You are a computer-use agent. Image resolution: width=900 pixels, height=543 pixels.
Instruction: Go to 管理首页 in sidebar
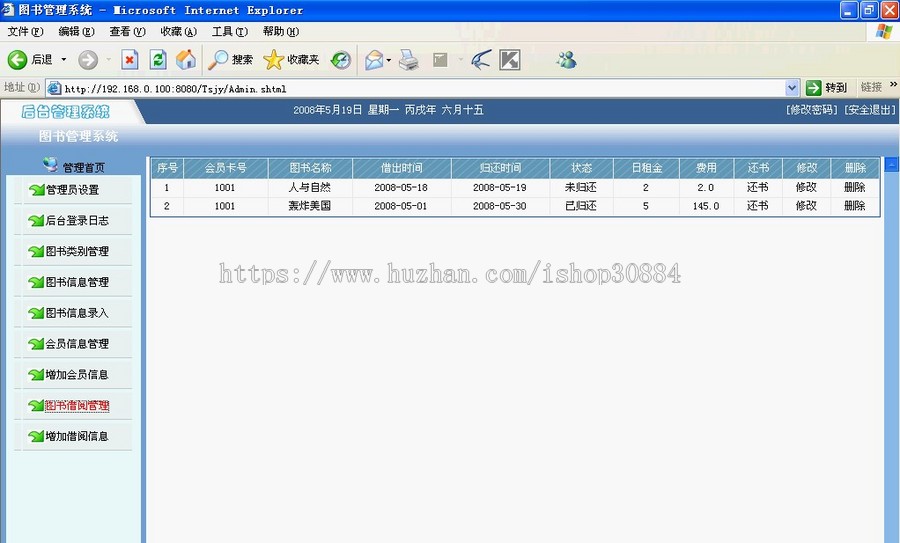coord(84,168)
